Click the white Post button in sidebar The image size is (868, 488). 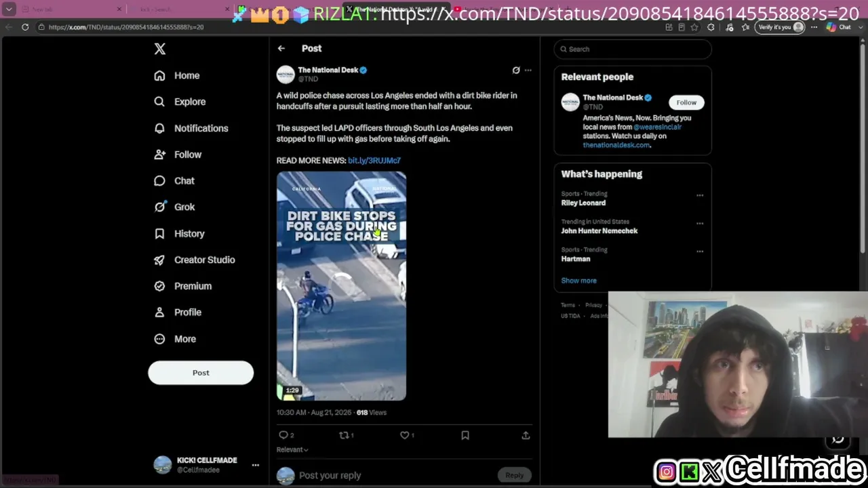(201, 373)
